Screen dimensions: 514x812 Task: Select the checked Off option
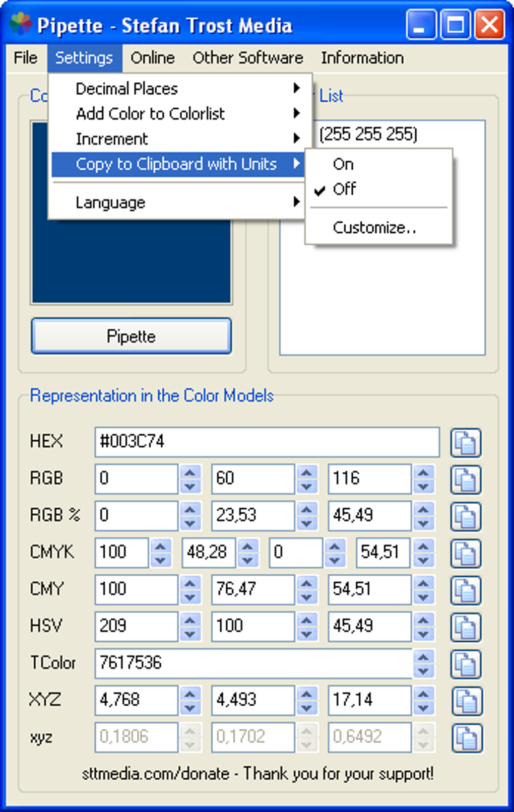[378, 189]
